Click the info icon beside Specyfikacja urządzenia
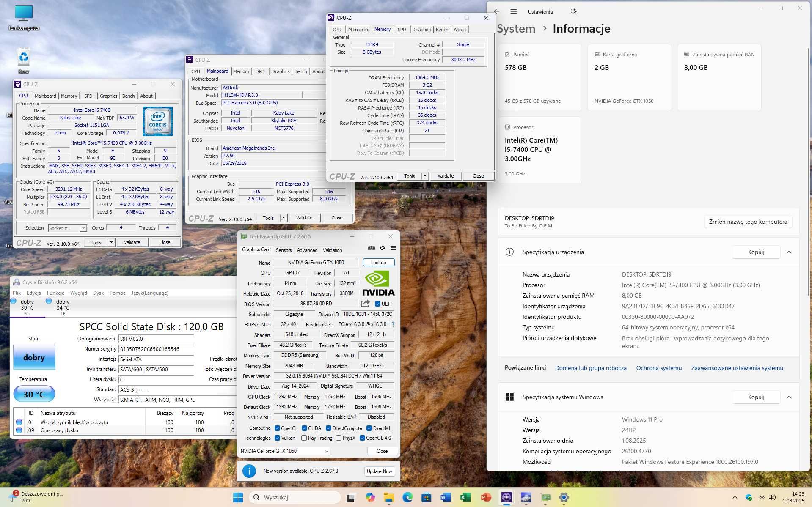Viewport: 812px width, 507px height. [x=509, y=252]
